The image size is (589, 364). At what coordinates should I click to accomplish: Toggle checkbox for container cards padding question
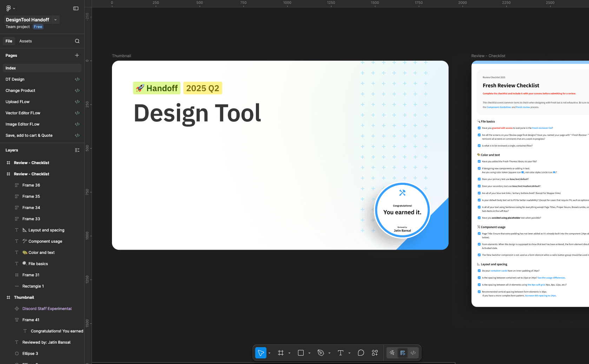(479, 271)
